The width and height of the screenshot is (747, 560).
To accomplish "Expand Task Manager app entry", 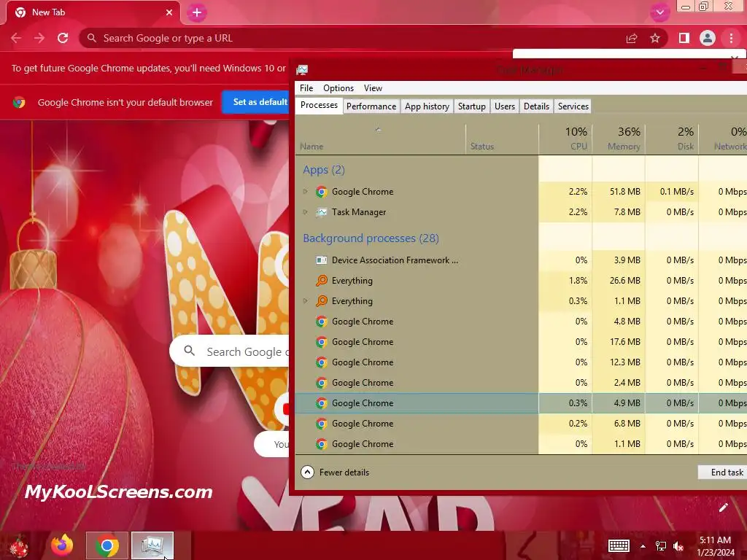I will pyautogui.click(x=306, y=212).
